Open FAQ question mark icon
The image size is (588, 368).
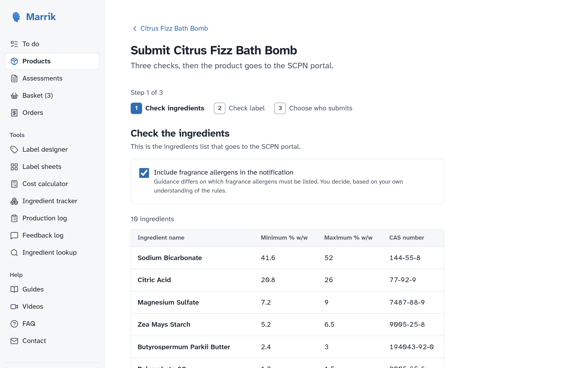(14, 324)
